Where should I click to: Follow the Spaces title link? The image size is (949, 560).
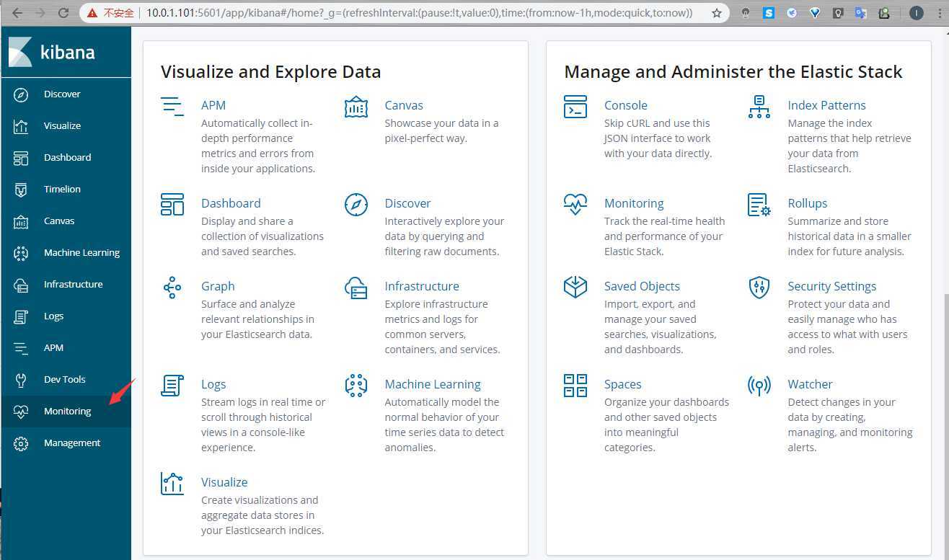click(623, 384)
